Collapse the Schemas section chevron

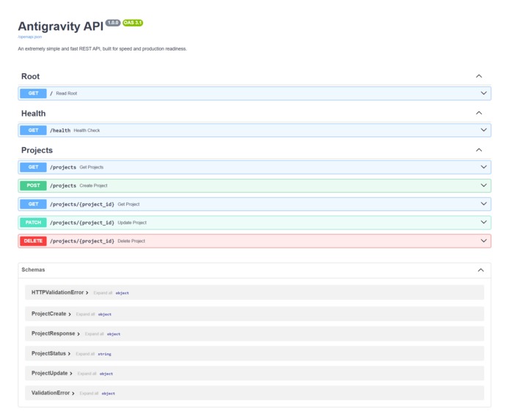[x=480, y=270]
